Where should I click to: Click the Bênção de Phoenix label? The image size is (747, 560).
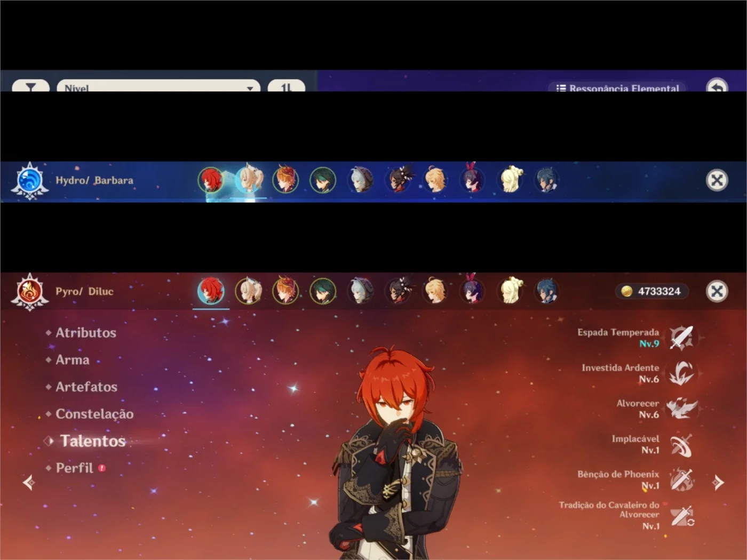click(618, 474)
